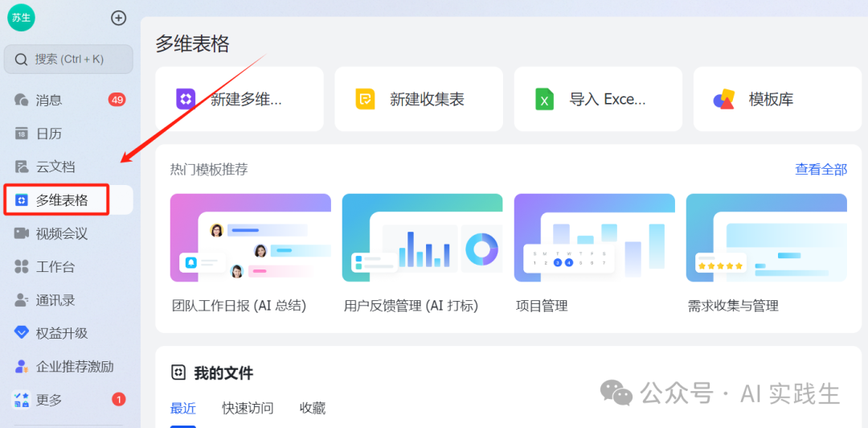Click the yellow 新建收集表 form icon

click(366, 99)
